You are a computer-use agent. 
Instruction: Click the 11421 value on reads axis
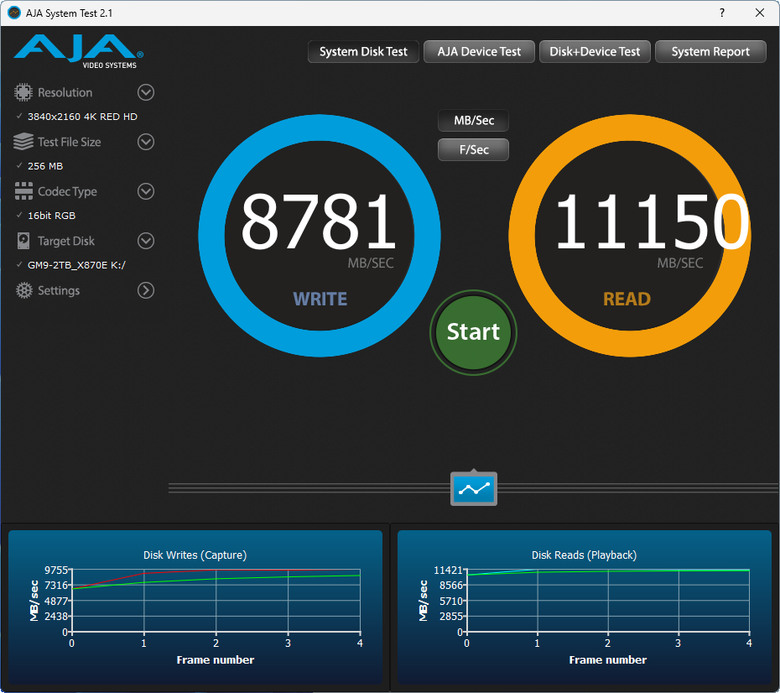(x=448, y=570)
